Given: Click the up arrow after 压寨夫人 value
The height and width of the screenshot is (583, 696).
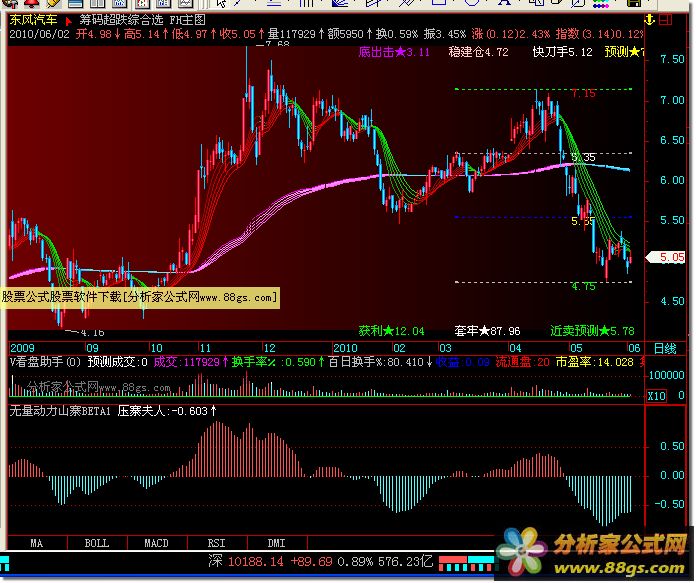Looking at the screenshot, I should click(x=213, y=410).
